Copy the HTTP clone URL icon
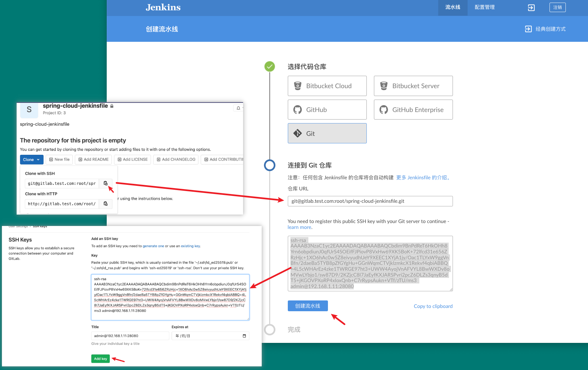Screen dimensions: 588x370 point(105,204)
